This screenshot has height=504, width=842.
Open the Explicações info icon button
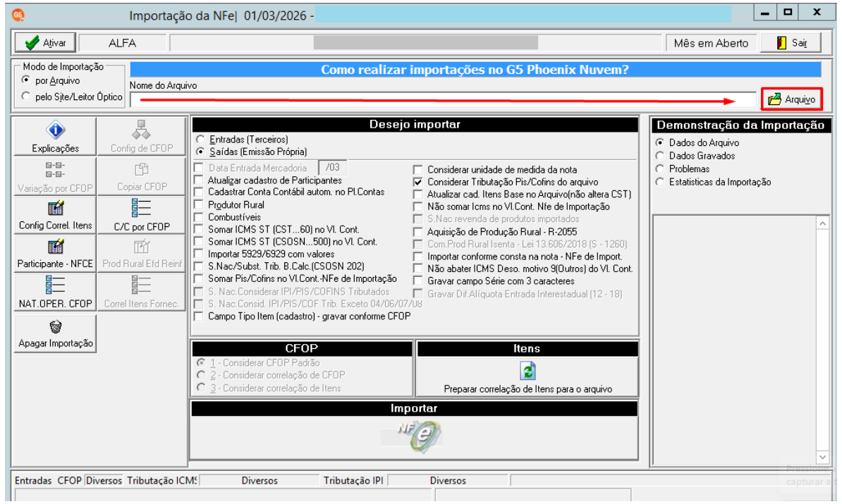[x=55, y=137]
